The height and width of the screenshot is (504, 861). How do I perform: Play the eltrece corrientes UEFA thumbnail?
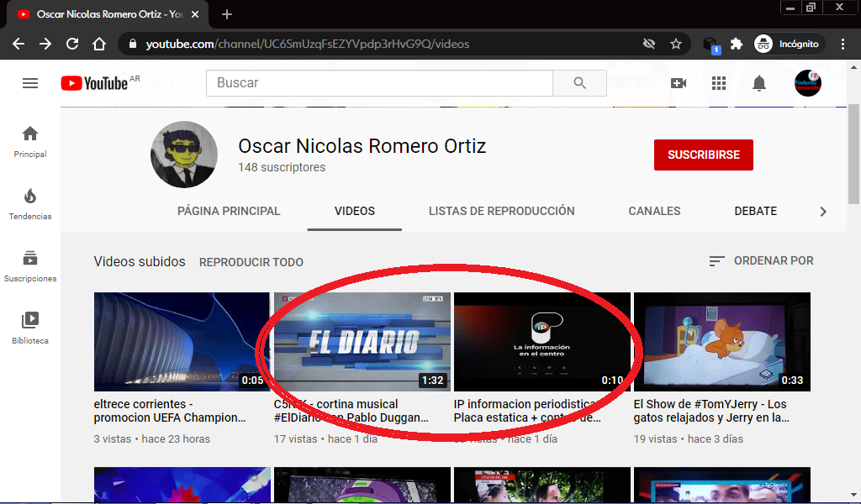coord(182,342)
